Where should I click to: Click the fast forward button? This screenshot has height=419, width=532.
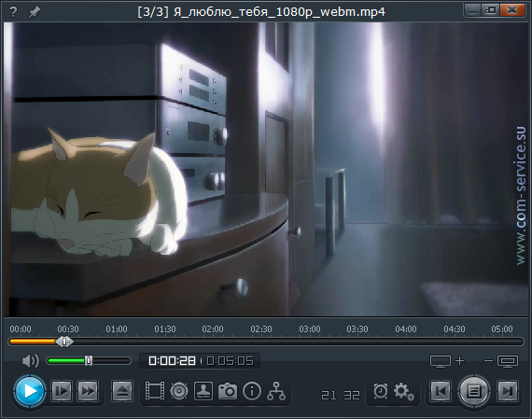pyautogui.click(x=88, y=391)
